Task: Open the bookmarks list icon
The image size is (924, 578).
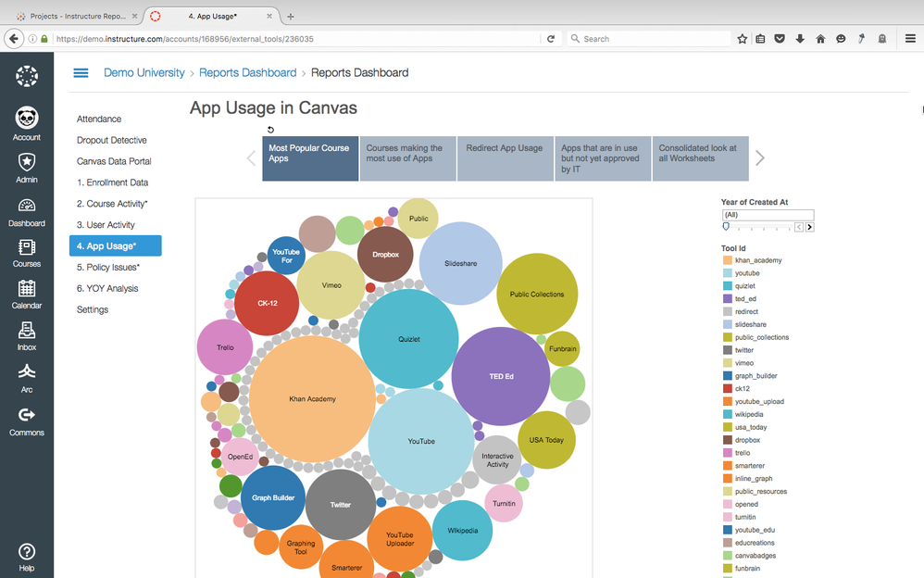Action: tap(761, 39)
